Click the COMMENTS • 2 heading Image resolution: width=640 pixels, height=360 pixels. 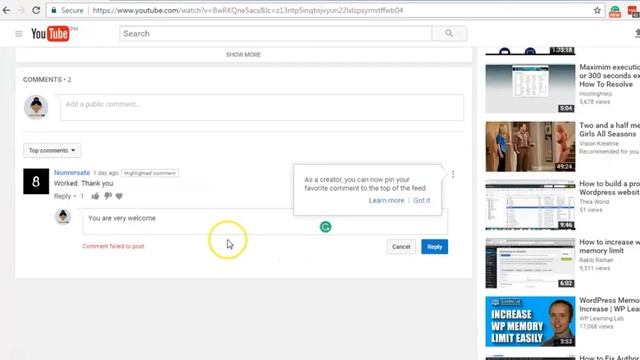pyautogui.click(x=47, y=80)
